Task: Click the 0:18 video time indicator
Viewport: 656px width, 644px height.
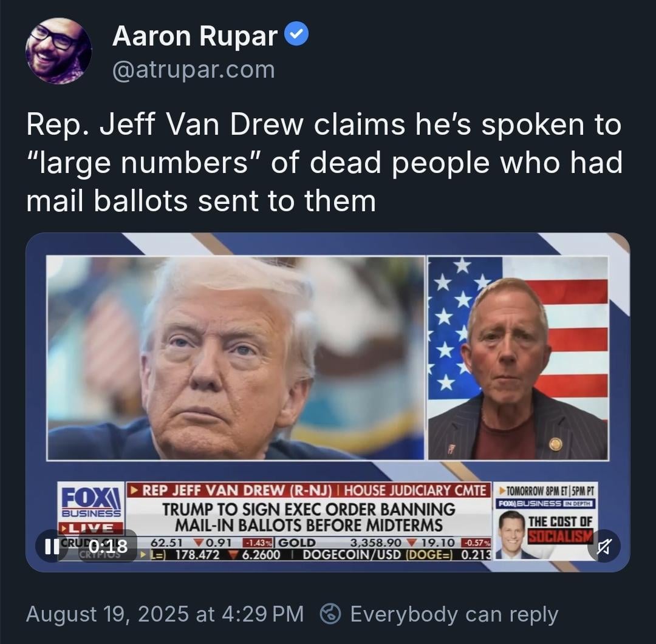Action: tap(108, 546)
